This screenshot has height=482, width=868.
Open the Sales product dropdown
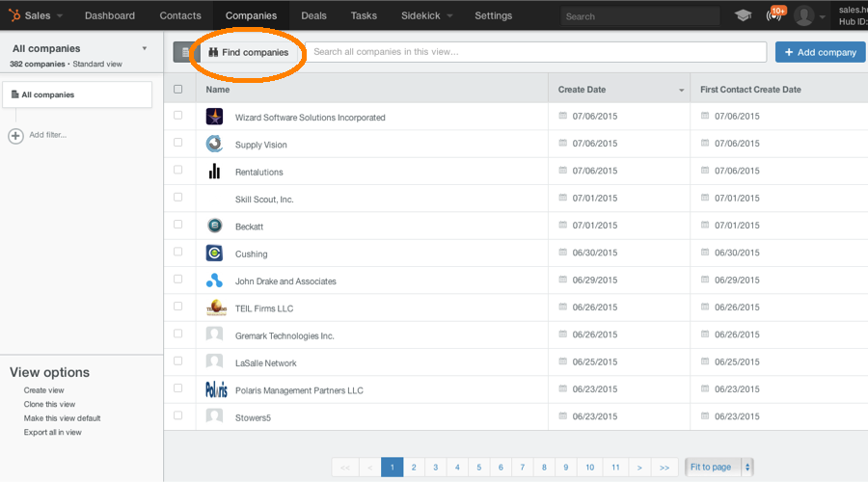pos(43,15)
